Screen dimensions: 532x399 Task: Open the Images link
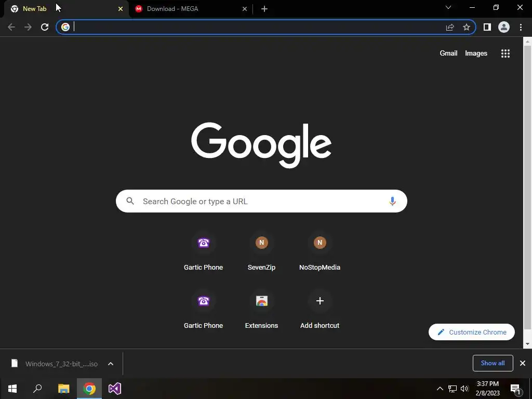(476, 54)
